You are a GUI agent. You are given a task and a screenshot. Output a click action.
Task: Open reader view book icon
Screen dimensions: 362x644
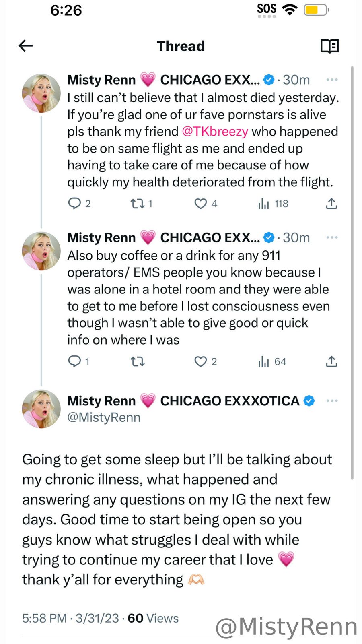click(329, 46)
